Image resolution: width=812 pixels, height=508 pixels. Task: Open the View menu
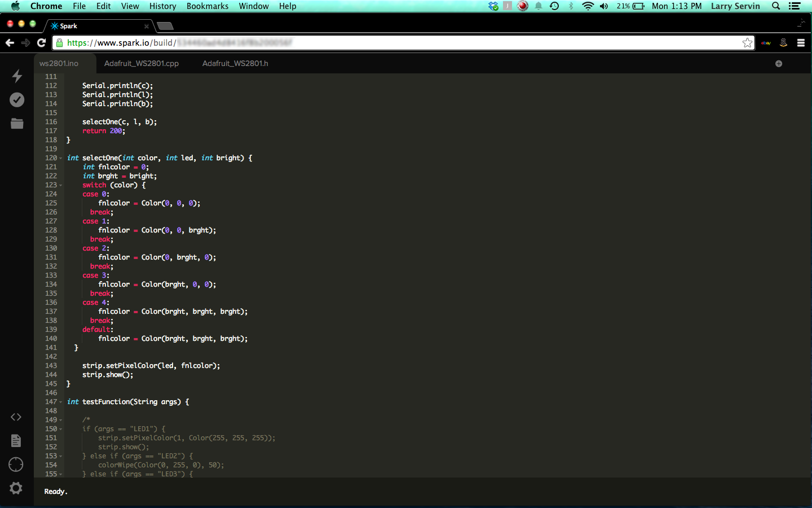click(130, 6)
